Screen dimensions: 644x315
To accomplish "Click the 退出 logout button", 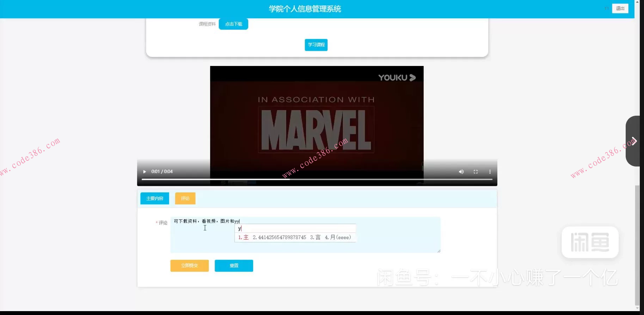I will [x=620, y=8].
